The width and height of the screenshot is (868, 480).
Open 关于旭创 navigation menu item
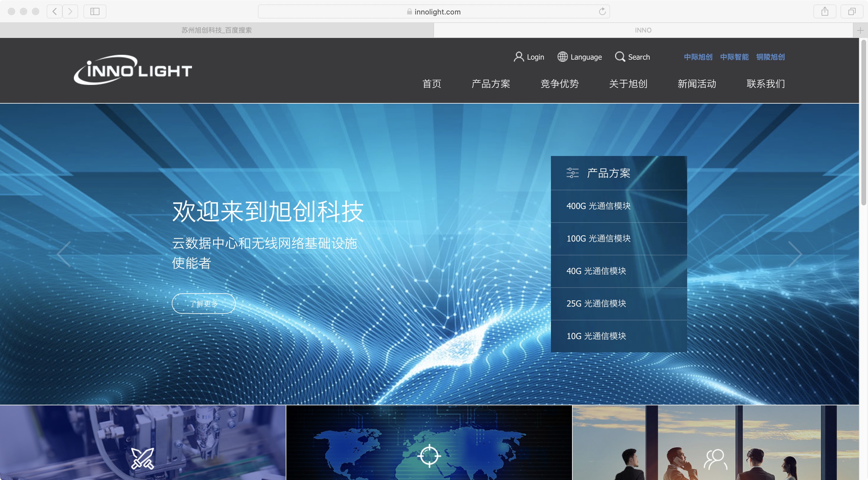coord(628,84)
